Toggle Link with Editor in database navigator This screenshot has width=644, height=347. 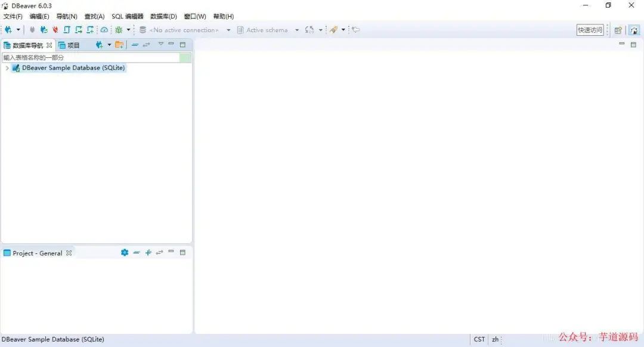pyautogui.click(x=146, y=45)
